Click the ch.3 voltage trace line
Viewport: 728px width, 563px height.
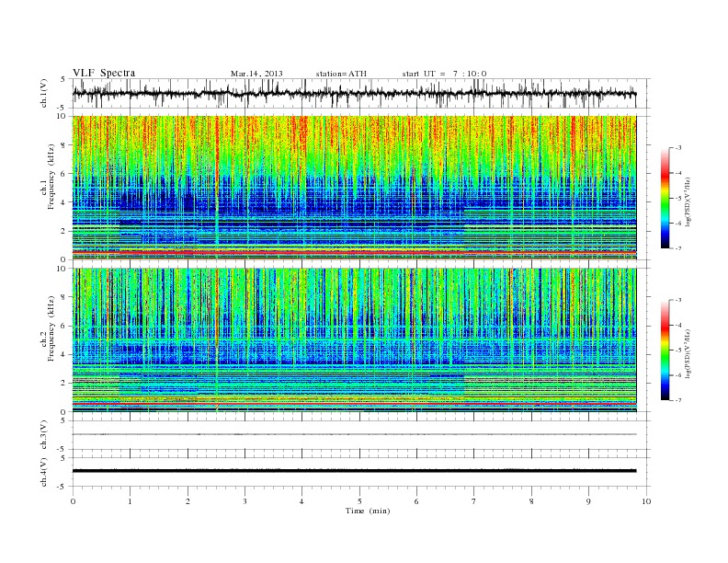click(x=354, y=434)
